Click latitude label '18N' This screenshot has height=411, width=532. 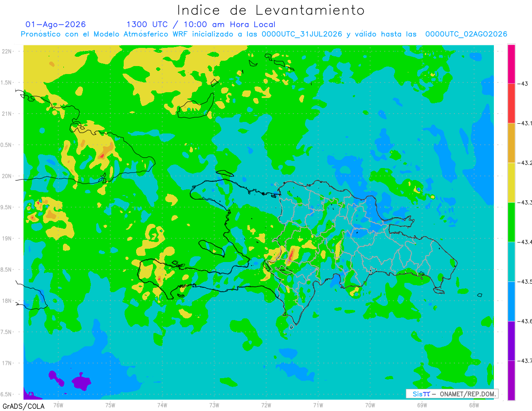tap(7, 301)
